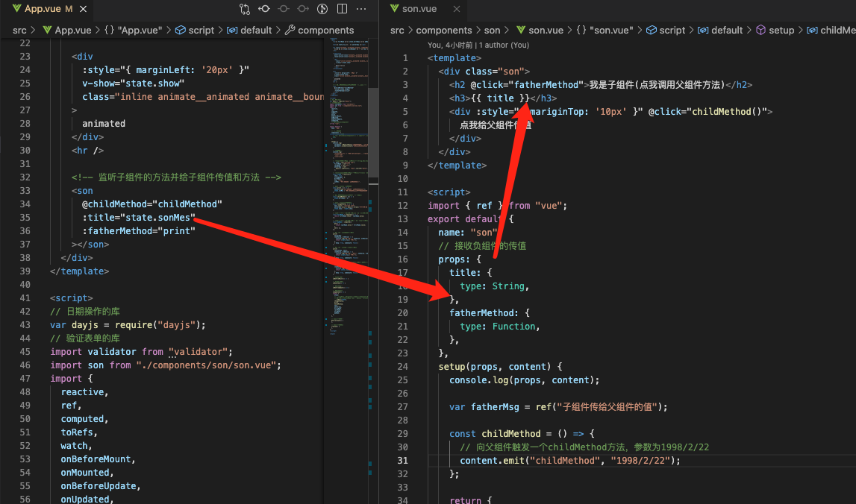Click line number 31 in son.vue gutter
Screen dimensions: 856x504
402,460
